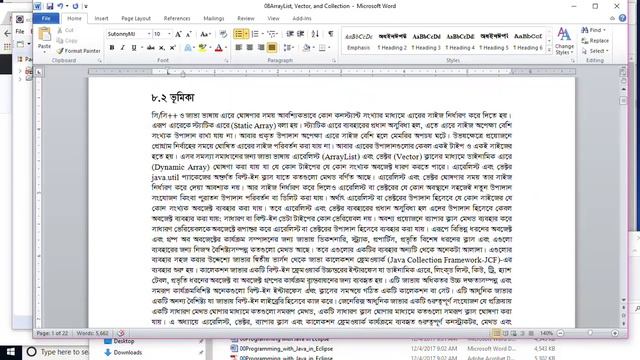Open Word Help question mark icon
The width and height of the screenshot is (640, 360).
(622, 18)
